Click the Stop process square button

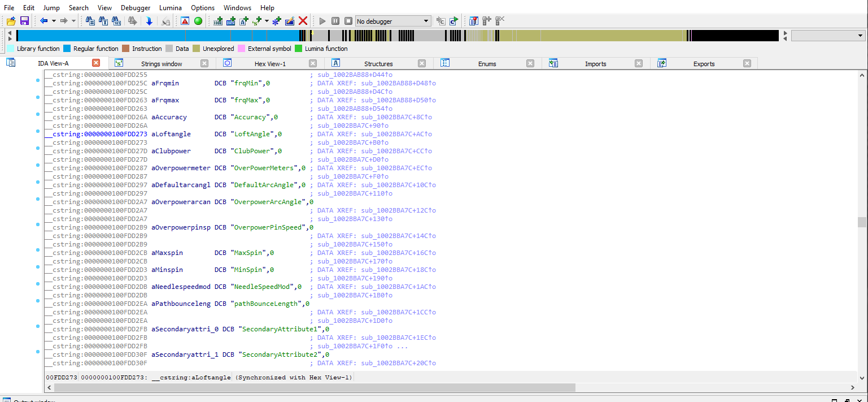click(348, 21)
